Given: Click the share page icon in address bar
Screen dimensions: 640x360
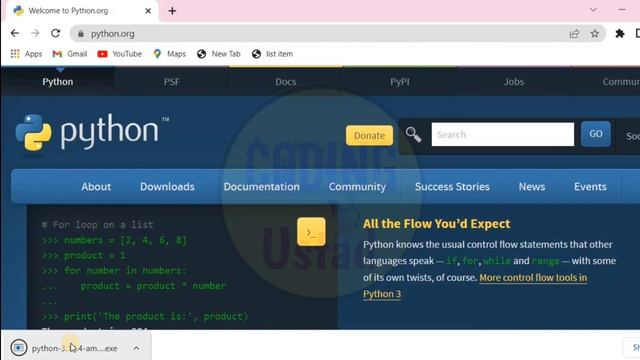Looking at the screenshot, I should point(574,34).
